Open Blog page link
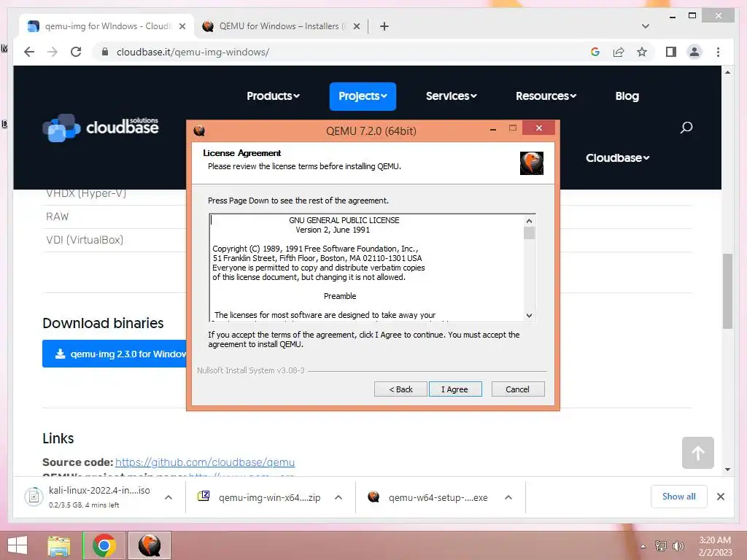The width and height of the screenshot is (747, 560). pos(627,96)
